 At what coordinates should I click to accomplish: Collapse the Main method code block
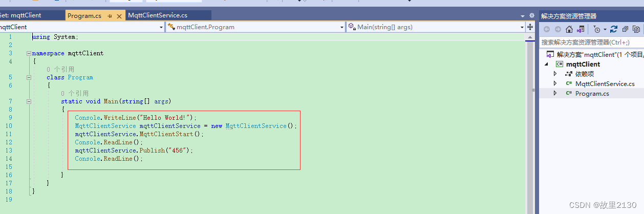[29, 101]
